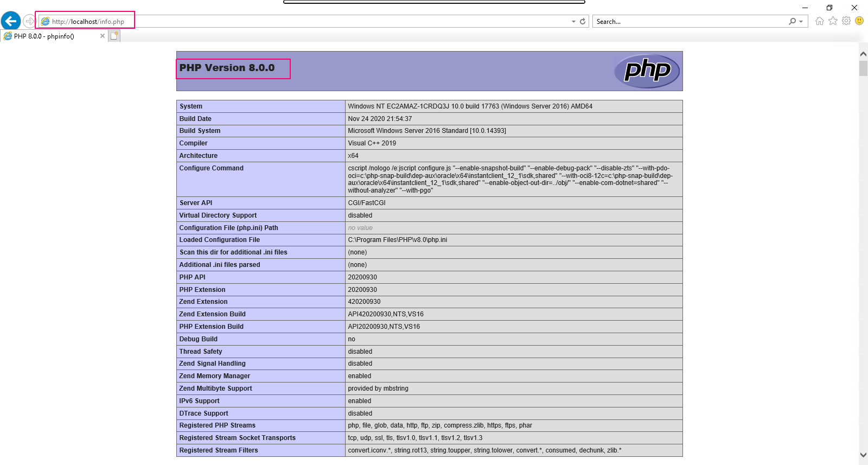The height and width of the screenshot is (465, 868).
Task: Click the 'Zend Memory Manager' label
Action: tap(214, 376)
